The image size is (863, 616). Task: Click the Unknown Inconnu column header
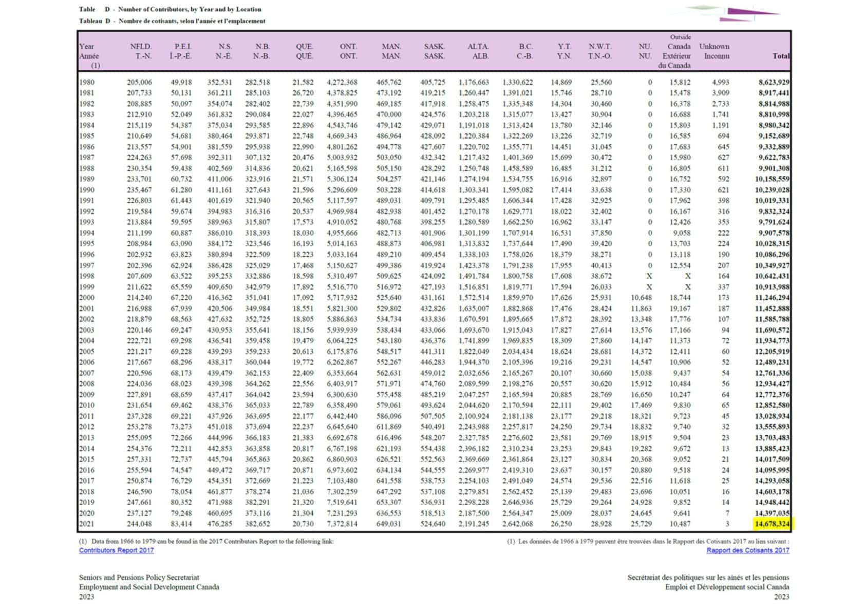[x=714, y=51]
